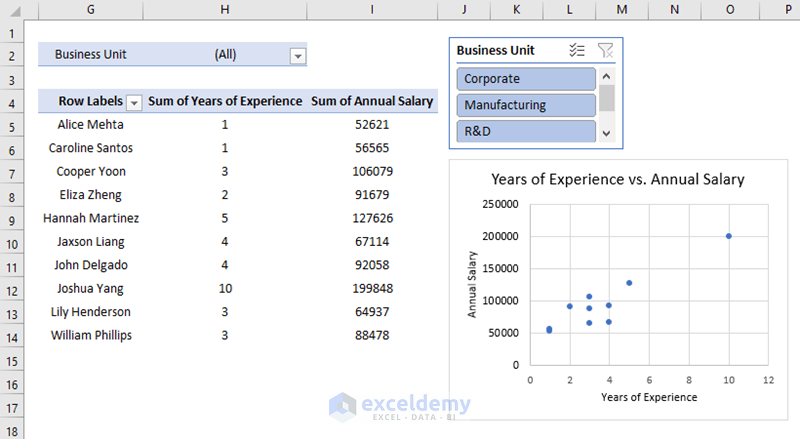The image size is (800, 439).
Task: Click salary value 88478
Action: coord(372,335)
